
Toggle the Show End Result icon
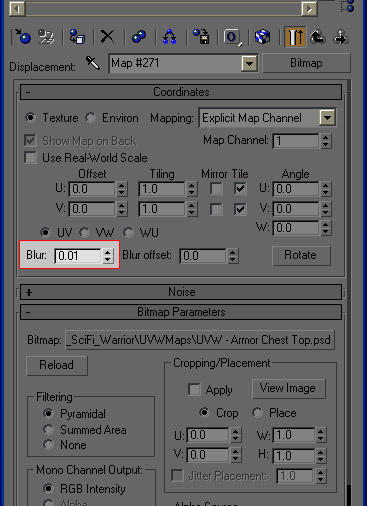[295, 37]
